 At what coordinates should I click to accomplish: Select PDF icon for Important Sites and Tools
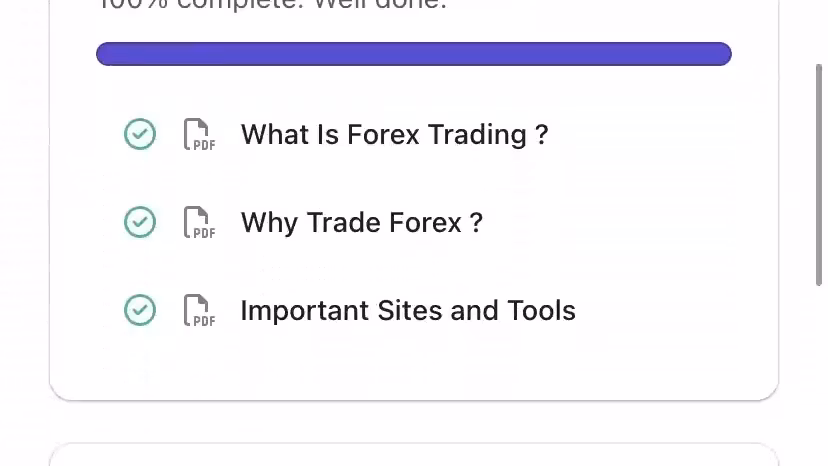pos(199,310)
